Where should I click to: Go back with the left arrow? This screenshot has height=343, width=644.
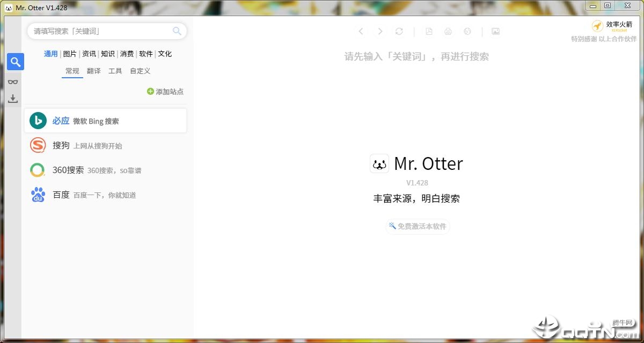click(x=361, y=32)
